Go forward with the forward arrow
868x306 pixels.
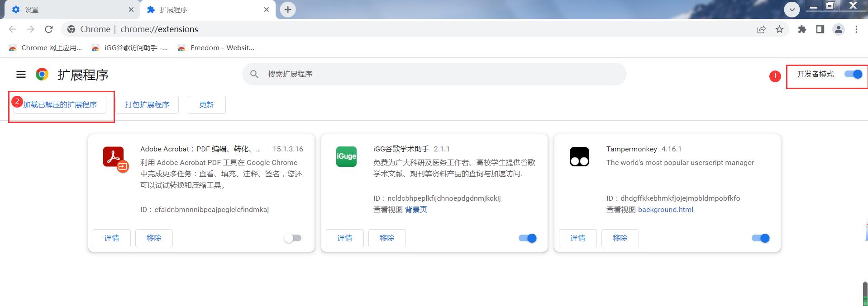click(x=30, y=29)
